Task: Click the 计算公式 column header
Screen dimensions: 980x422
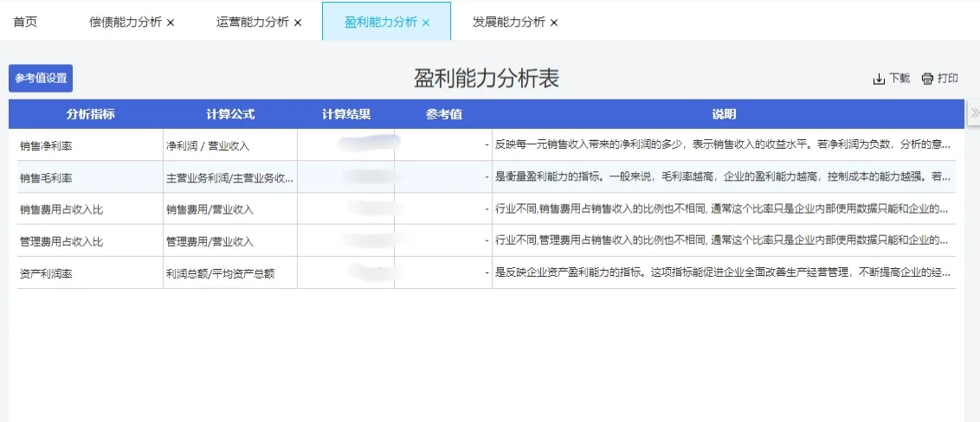Action: coord(230,114)
